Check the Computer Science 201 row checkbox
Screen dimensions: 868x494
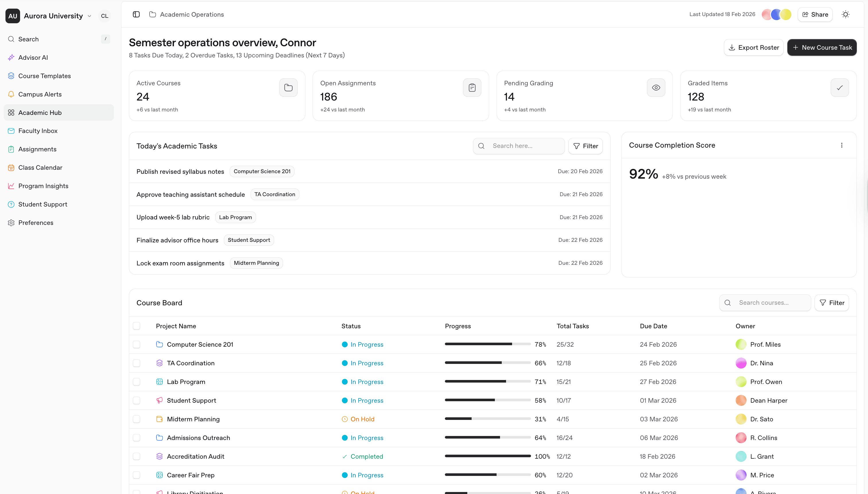pyautogui.click(x=137, y=344)
